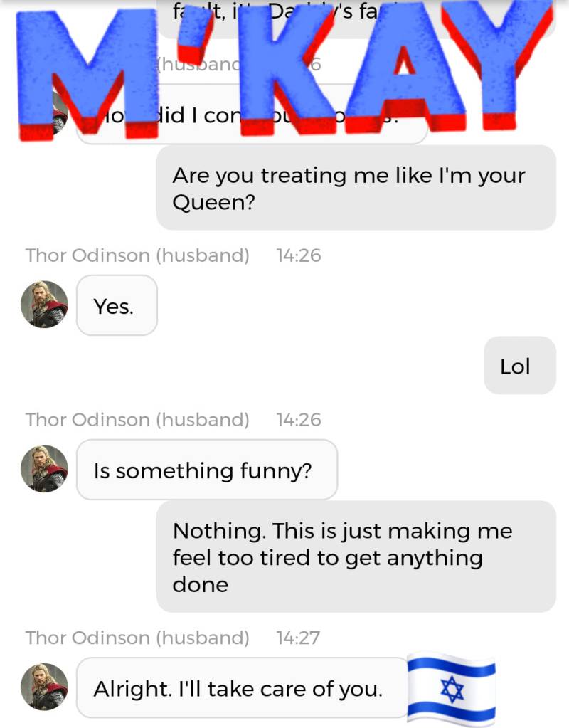Tap 14:26 timestamp above "Yes." message

click(x=299, y=255)
